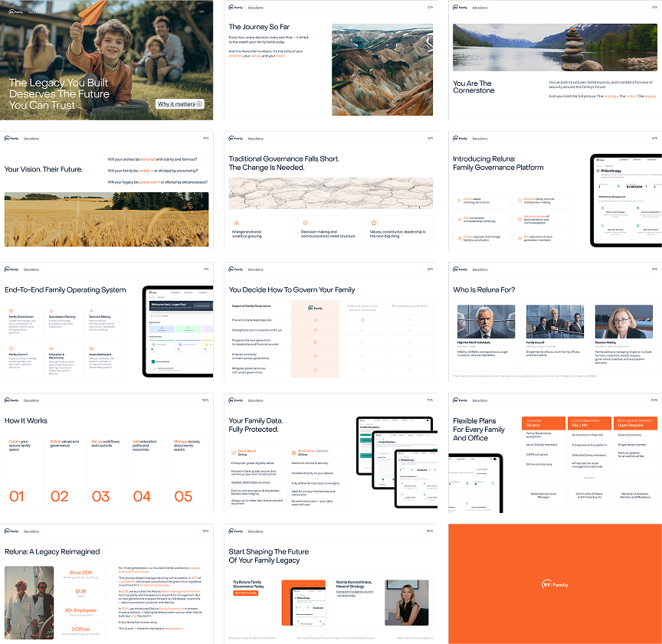Select the "On-premise Upon Request" plan header
662x644 pixels.
coord(635,423)
